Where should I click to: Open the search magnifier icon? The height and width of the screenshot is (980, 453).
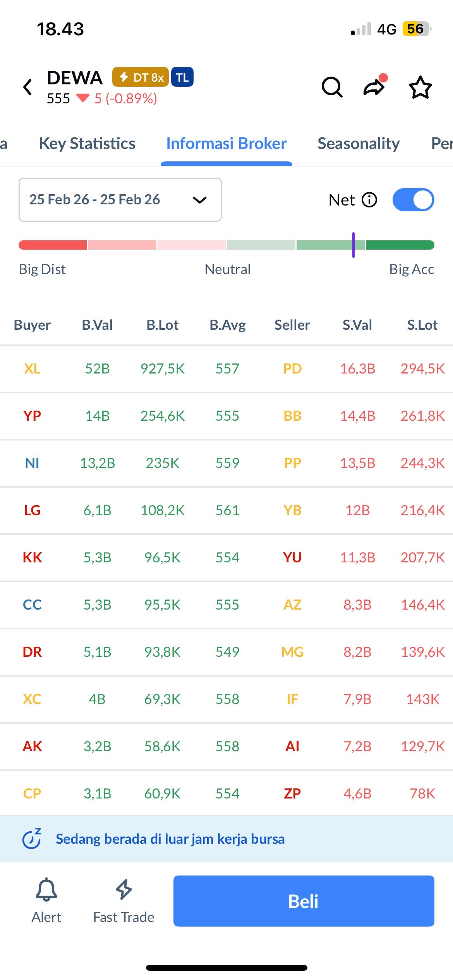[332, 87]
